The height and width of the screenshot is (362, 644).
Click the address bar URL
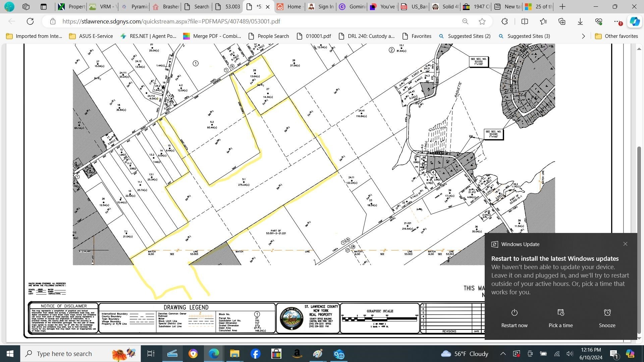click(171, 21)
